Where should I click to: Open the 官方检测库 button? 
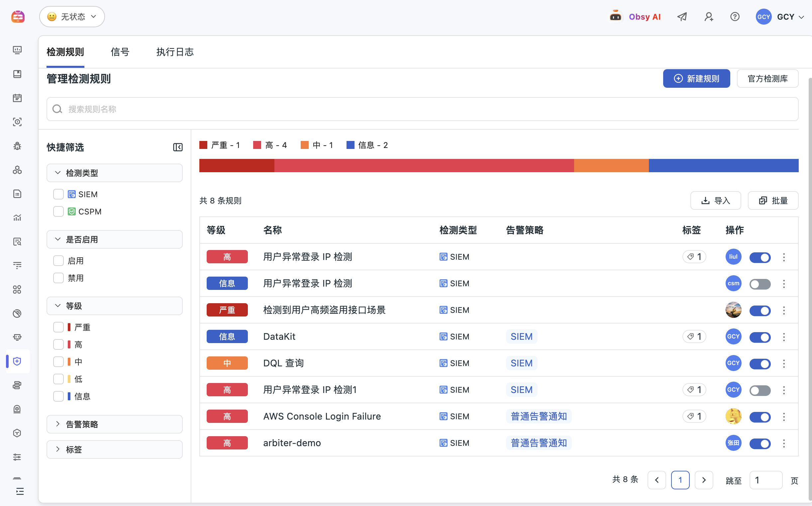click(767, 79)
